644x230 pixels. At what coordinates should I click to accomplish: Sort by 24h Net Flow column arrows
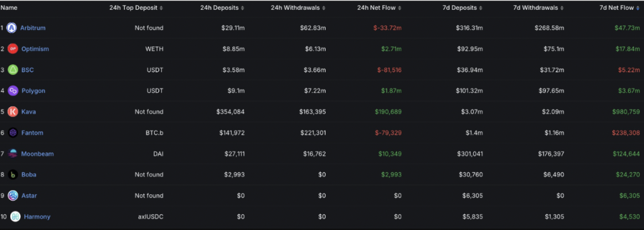point(400,8)
